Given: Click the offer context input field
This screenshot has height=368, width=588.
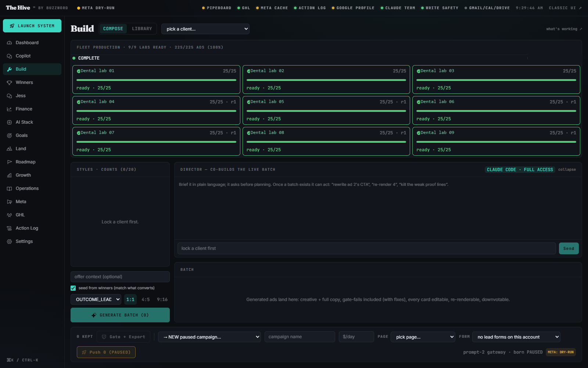Looking at the screenshot, I should [120, 277].
